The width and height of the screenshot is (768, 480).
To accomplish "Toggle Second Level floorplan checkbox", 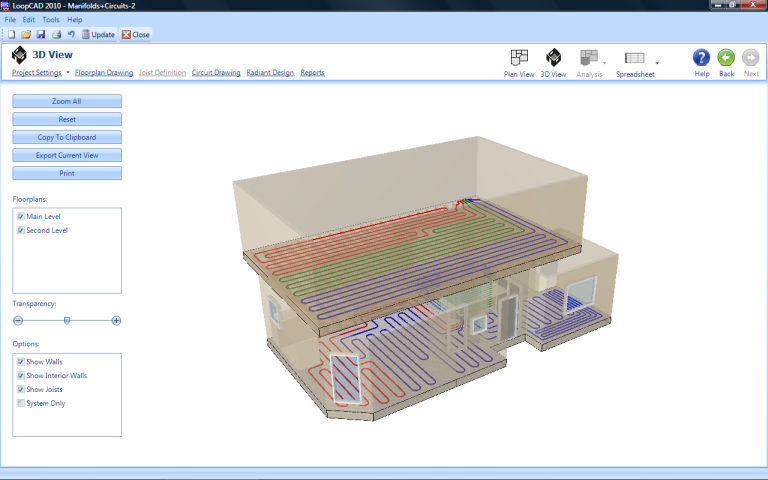I will [21, 230].
